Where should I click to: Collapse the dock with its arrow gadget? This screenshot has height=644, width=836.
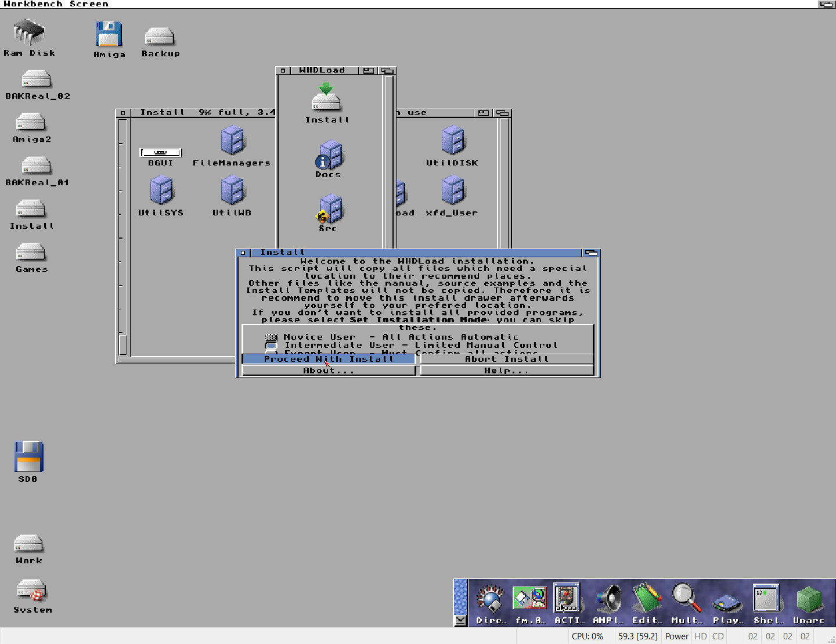(x=460, y=621)
